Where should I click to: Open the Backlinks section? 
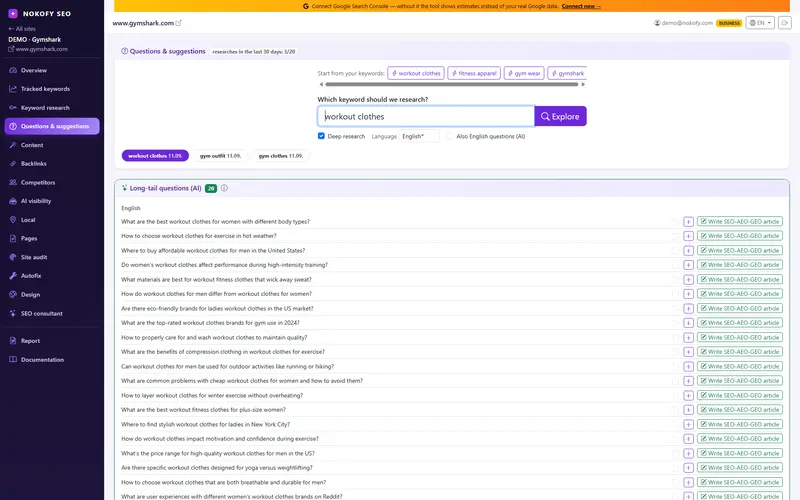click(x=34, y=164)
